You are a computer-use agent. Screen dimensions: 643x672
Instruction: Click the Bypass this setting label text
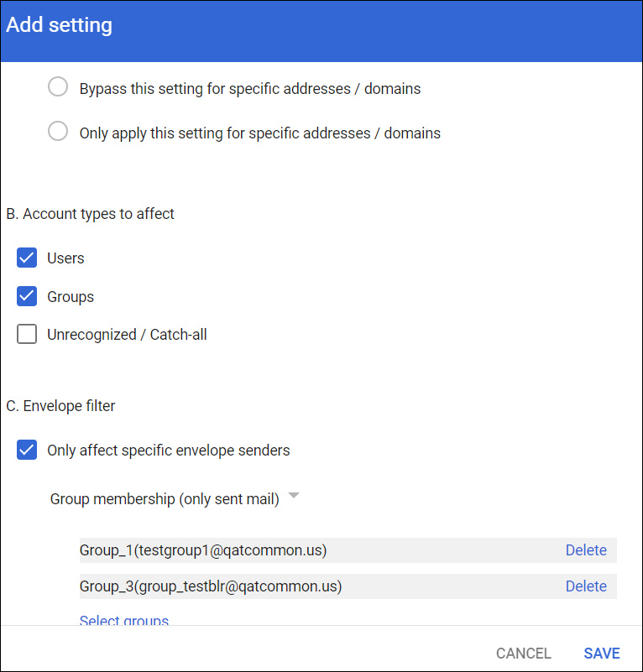click(x=249, y=88)
